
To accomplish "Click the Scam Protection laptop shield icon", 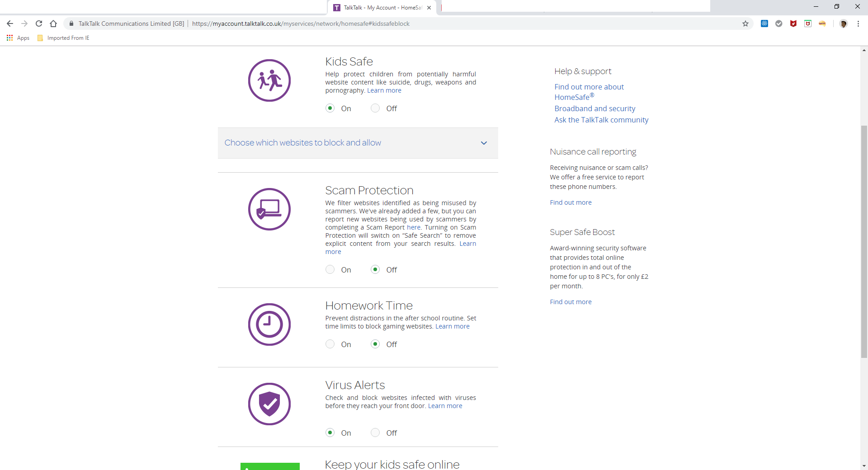I will point(269,209).
